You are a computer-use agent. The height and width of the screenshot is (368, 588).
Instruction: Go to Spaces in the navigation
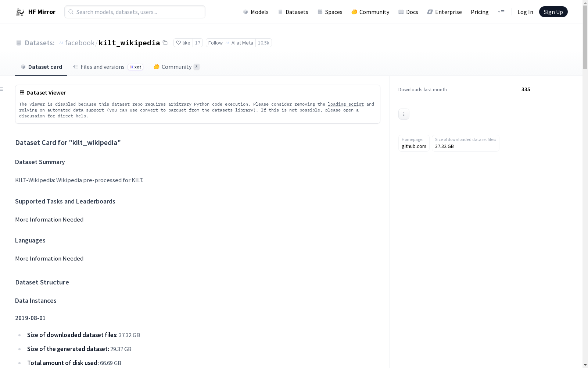click(330, 12)
